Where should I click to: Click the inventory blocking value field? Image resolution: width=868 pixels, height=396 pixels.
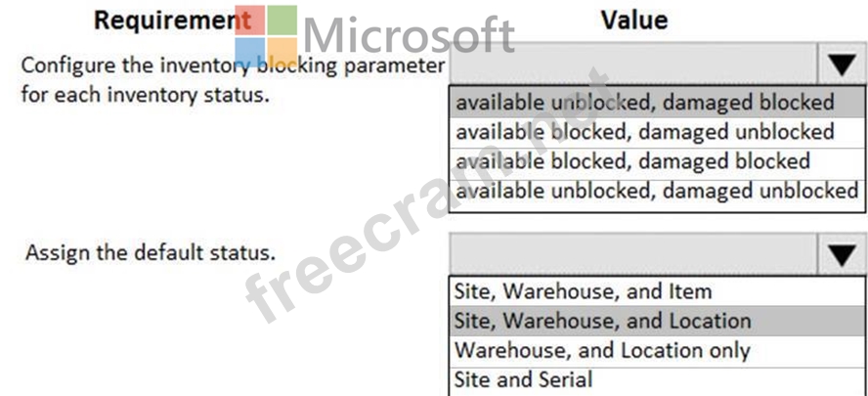(x=632, y=66)
